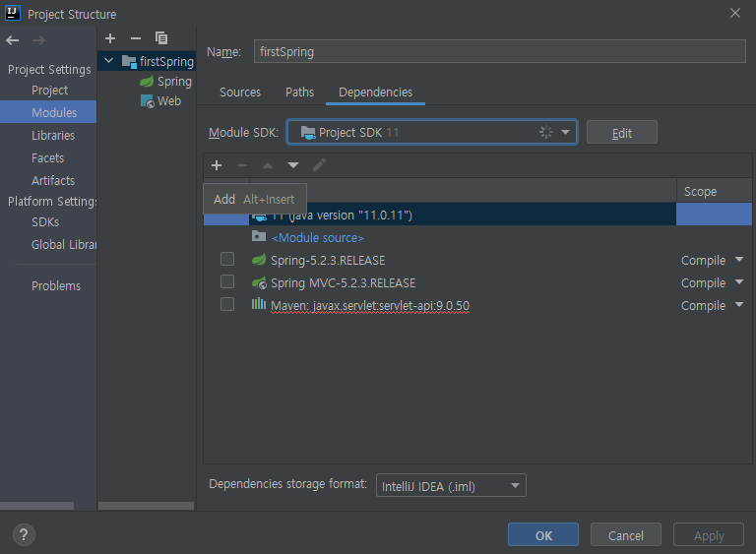Add a new module with plus icon

pos(110,38)
